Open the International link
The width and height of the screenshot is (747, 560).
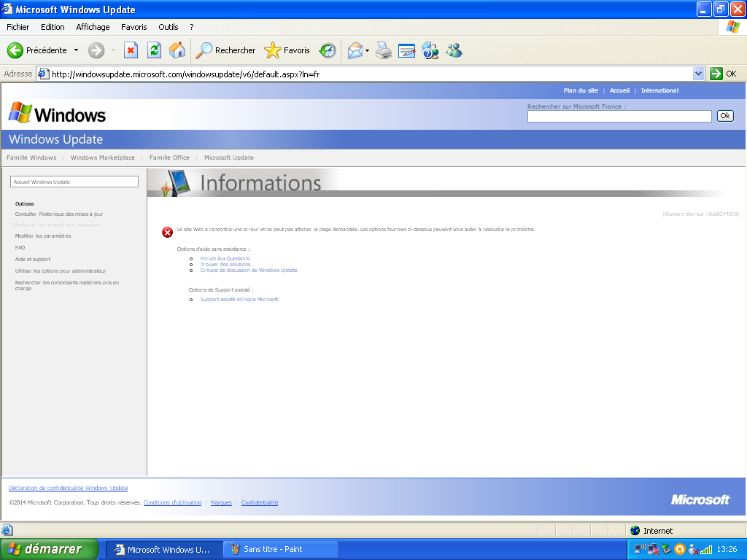659,90
